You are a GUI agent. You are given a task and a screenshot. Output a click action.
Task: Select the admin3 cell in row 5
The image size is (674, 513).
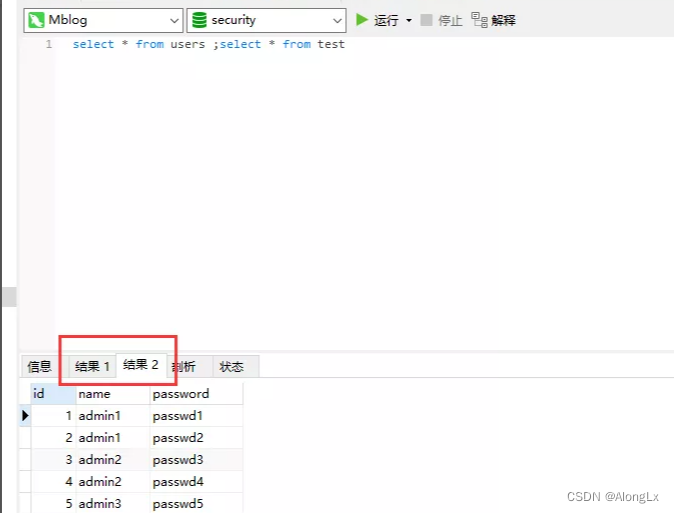tap(113, 503)
